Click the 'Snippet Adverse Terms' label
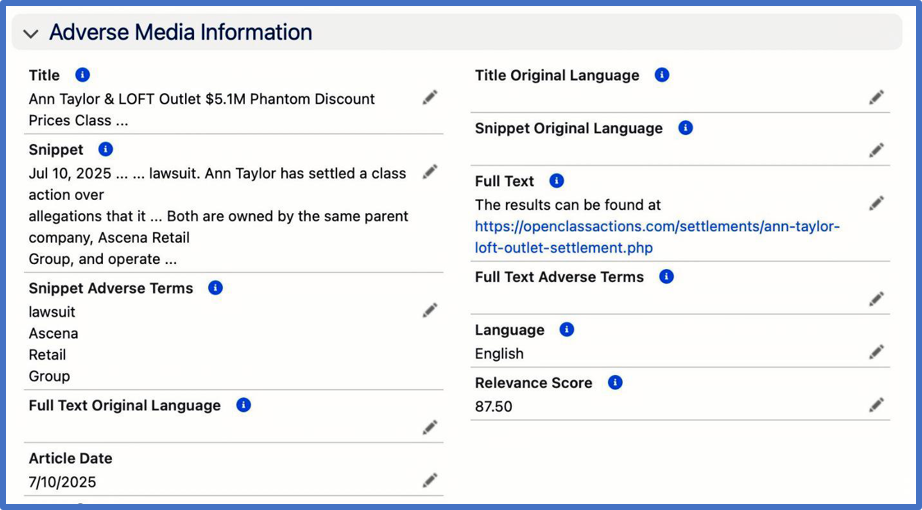This screenshot has height=510, width=922. (111, 288)
